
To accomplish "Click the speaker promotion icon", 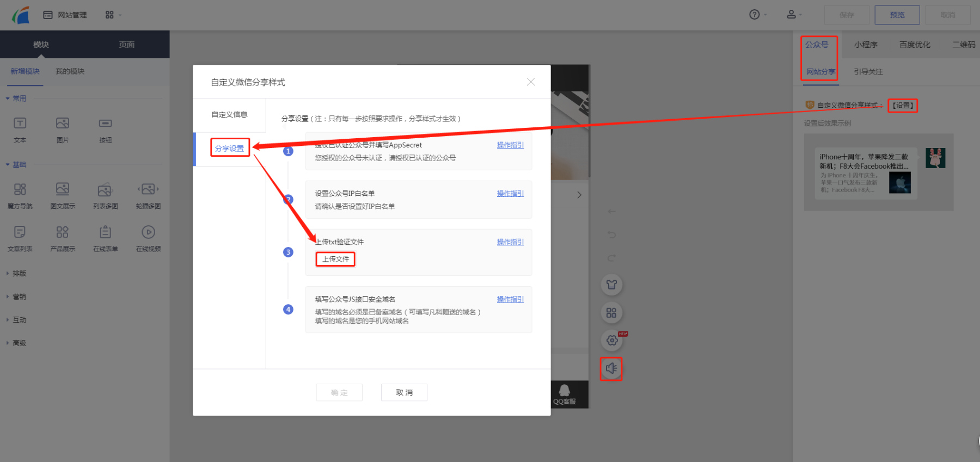I will [x=611, y=368].
